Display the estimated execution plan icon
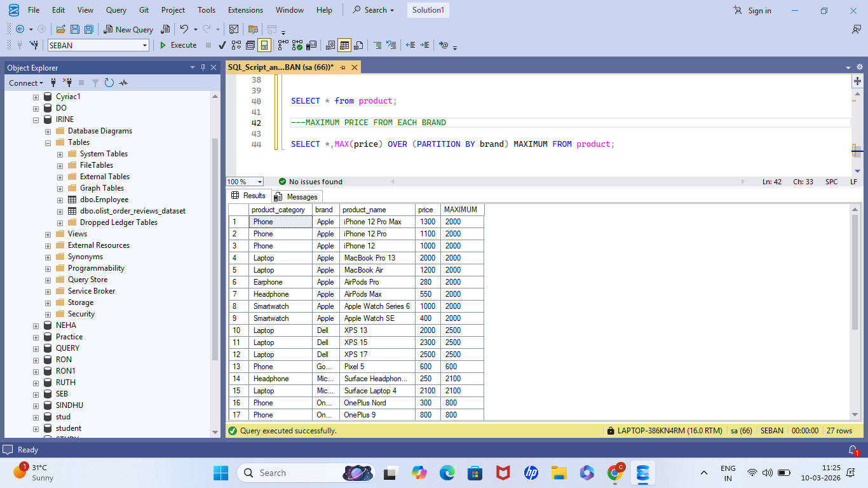This screenshot has width=868, height=488. point(236,45)
